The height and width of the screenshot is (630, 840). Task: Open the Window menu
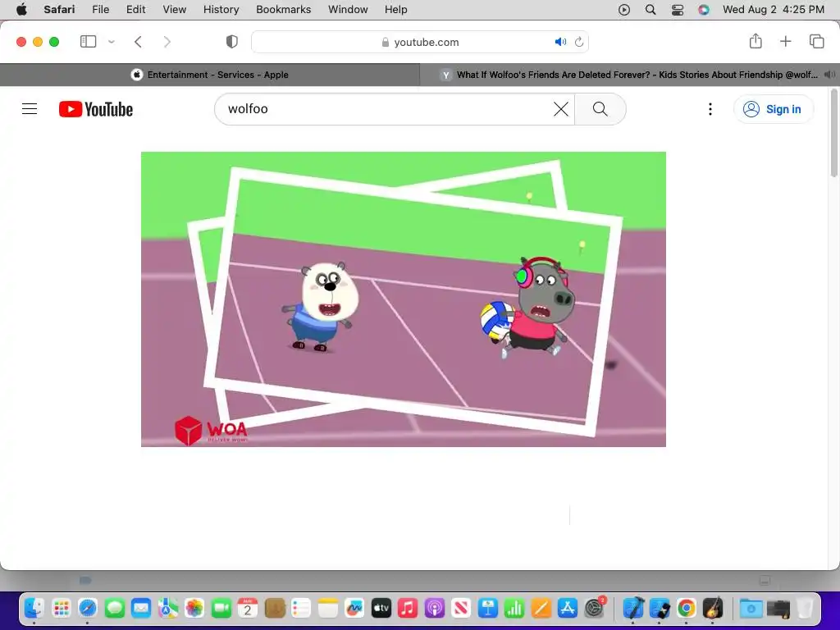pyautogui.click(x=348, y=10)
